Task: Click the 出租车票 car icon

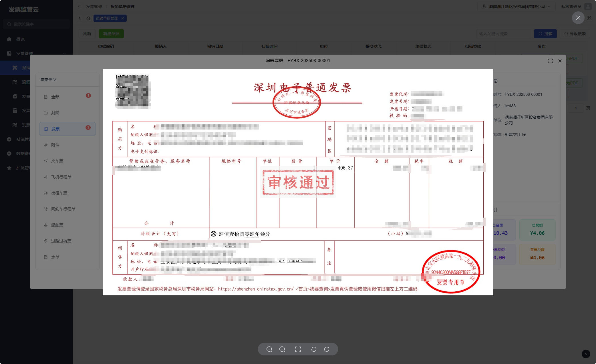Action: tap(46, 193)
